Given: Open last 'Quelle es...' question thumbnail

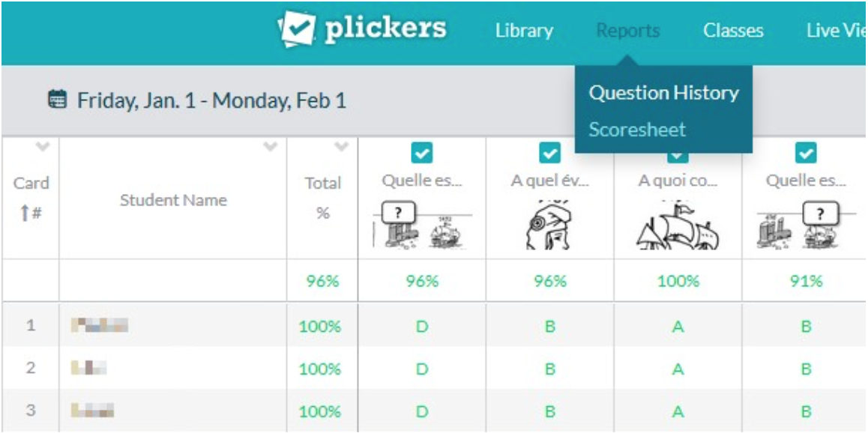Looking at the screenshot, I should pyautogui.click(x=806, y=228).
